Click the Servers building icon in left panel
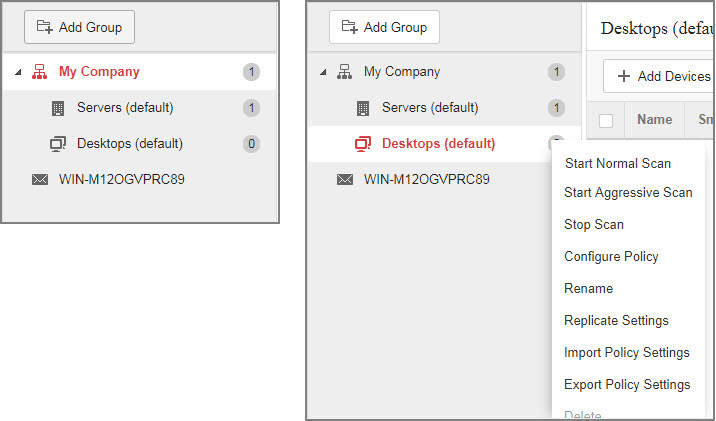This screenshot has height=421, width=716. tap(57, 108)
